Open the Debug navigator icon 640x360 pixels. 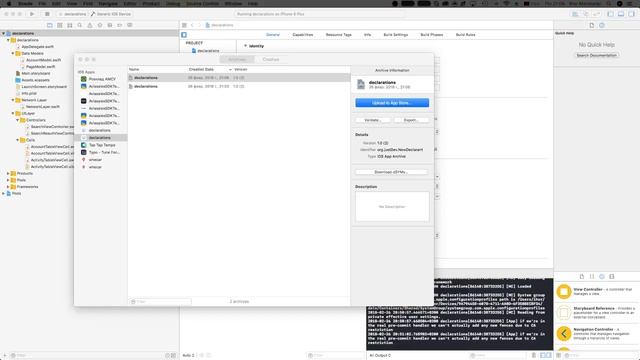[x=110, y=25]
